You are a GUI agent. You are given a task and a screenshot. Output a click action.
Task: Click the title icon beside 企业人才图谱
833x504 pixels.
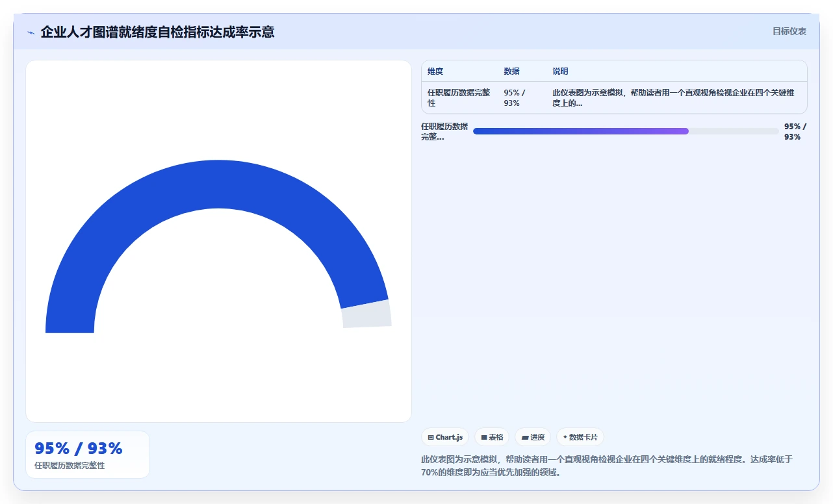tap(31, 32)
